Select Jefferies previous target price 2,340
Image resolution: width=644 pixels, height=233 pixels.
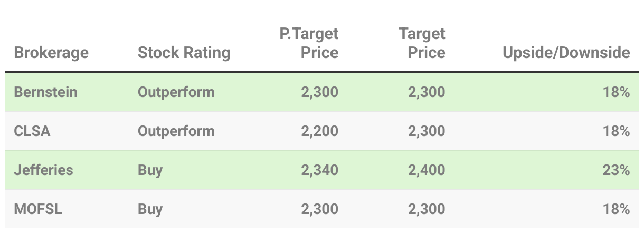[319, 170]
